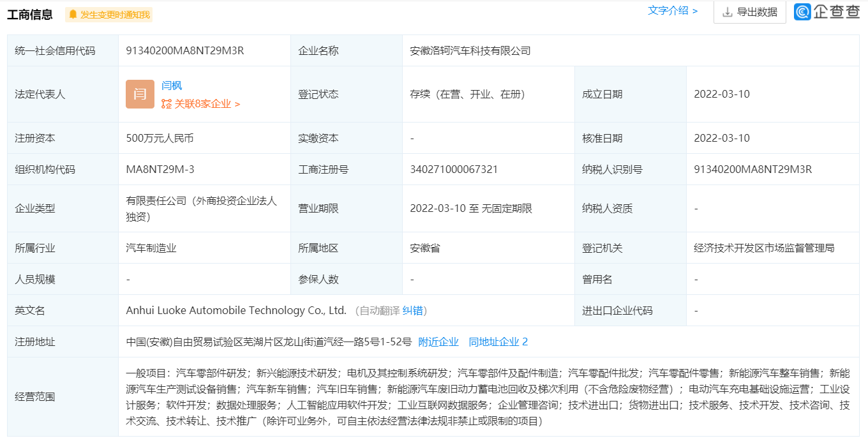Click the 注册资本 label cell
The image size is (868, 443).
63,139
